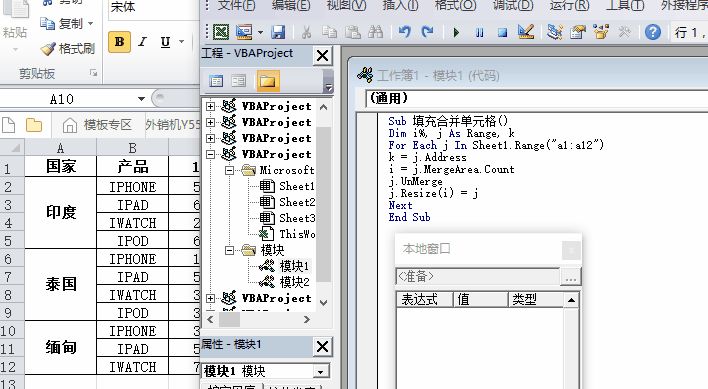Image resolution: width=708 pixels, height=389 pixels.
Task: Open the Project Explorer icon
Action: (x=554, y=32)
